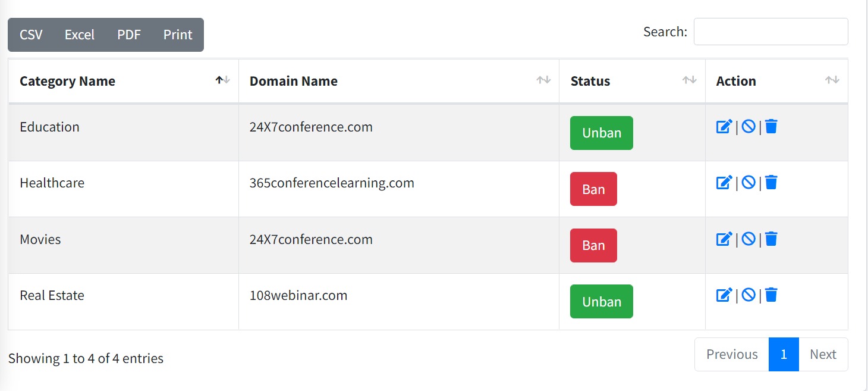Go to pagination page 1
Screen dimensions: 868x391
click(x=783, y=355)
